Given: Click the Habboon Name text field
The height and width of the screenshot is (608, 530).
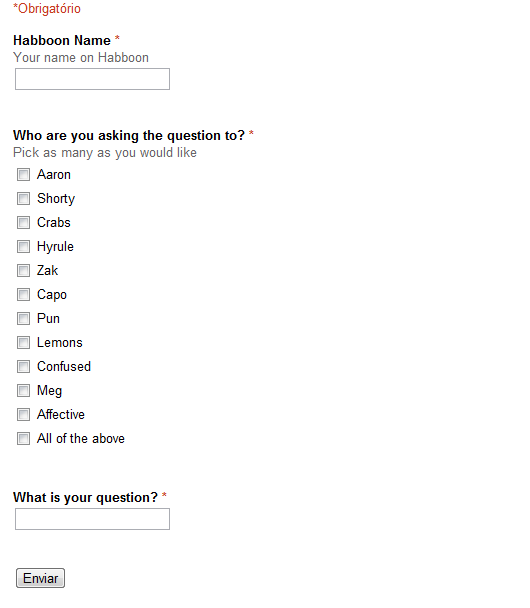Looking at the screenshot, I should click(92, 79).
